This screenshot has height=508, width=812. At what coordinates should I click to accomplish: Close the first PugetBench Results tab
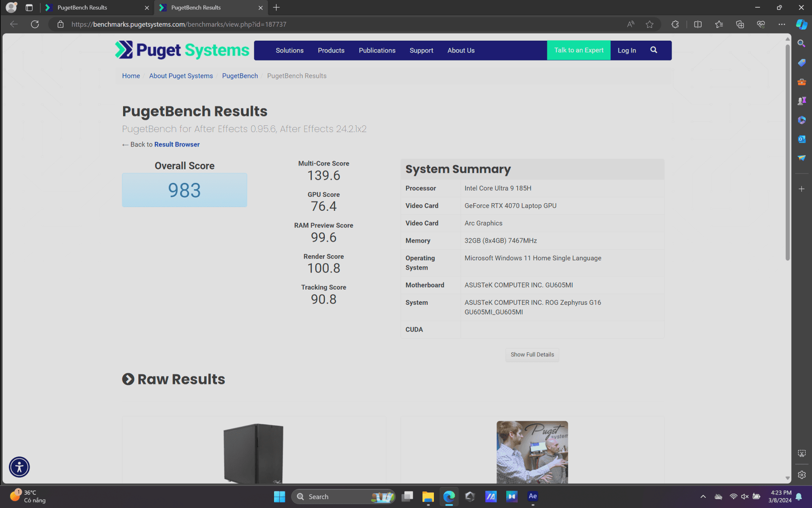coord(147,8)
